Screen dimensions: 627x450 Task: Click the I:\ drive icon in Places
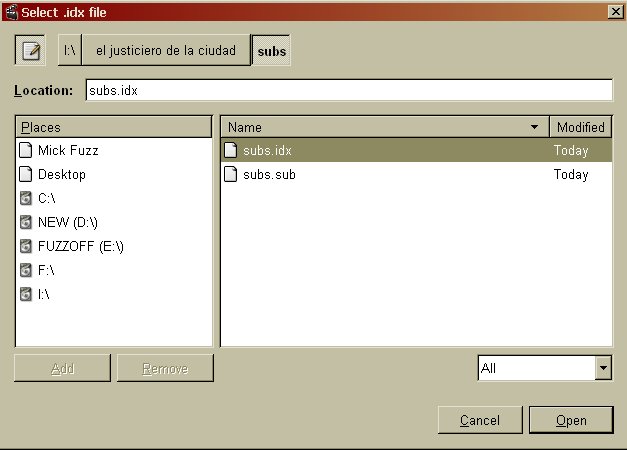click(x=26, y=294)
